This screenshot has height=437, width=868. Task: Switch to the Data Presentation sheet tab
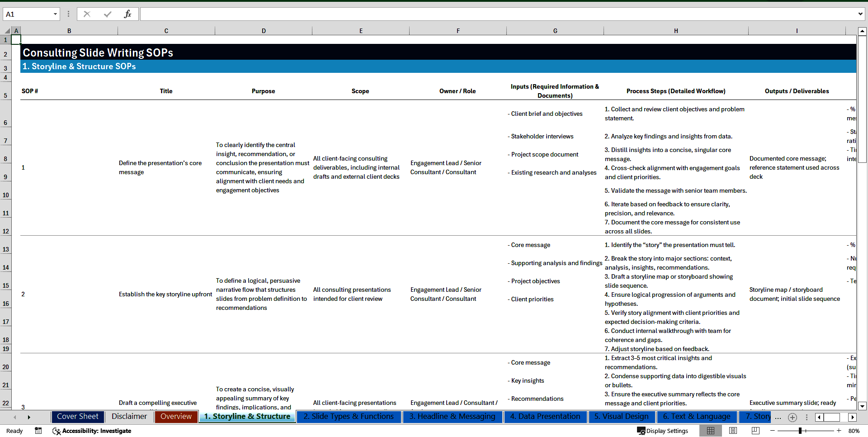(x=545, y=417)
